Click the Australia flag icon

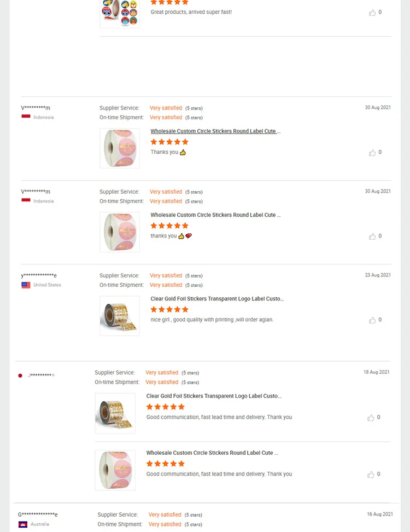[23, 524]
